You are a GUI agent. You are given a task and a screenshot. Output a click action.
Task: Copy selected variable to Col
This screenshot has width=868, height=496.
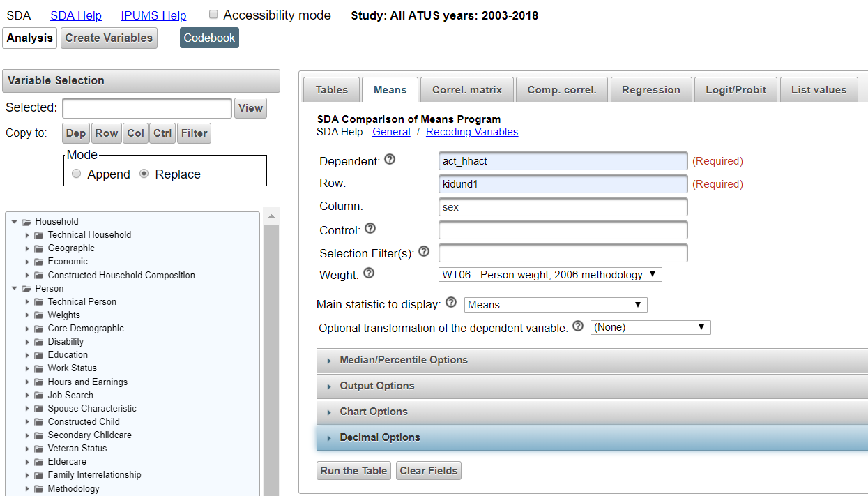coord(135,133)
